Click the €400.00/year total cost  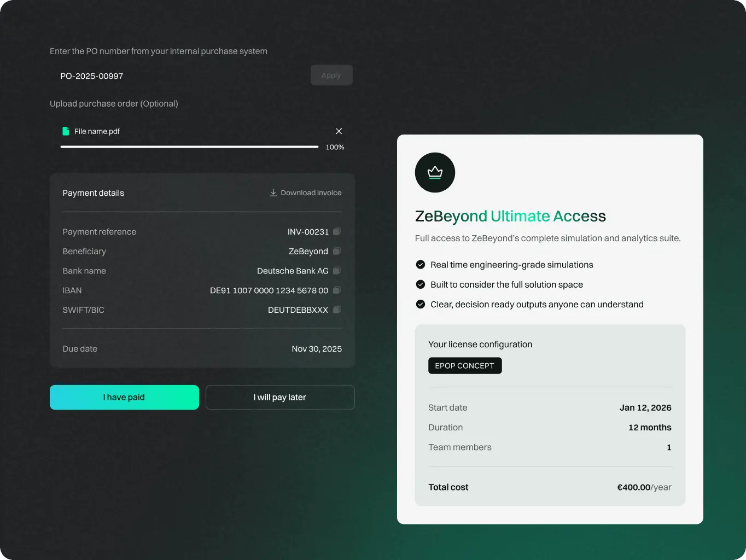click(x=644, y=487)
